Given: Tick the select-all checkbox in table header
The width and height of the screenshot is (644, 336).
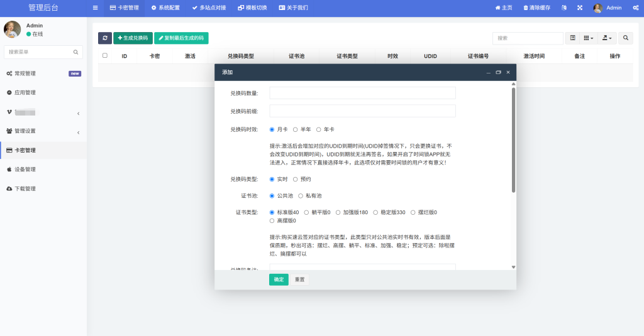Looking at the screenshot, I should click(105, 56).
